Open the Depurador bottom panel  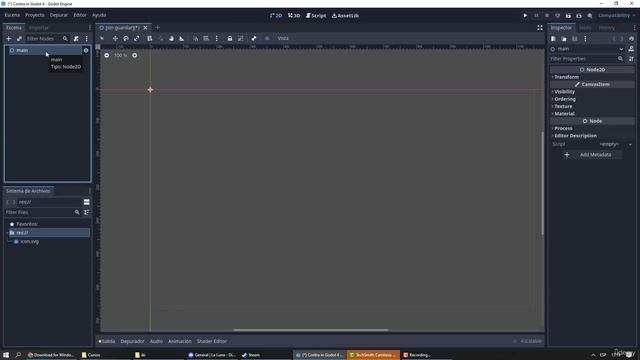coord(132,341)
